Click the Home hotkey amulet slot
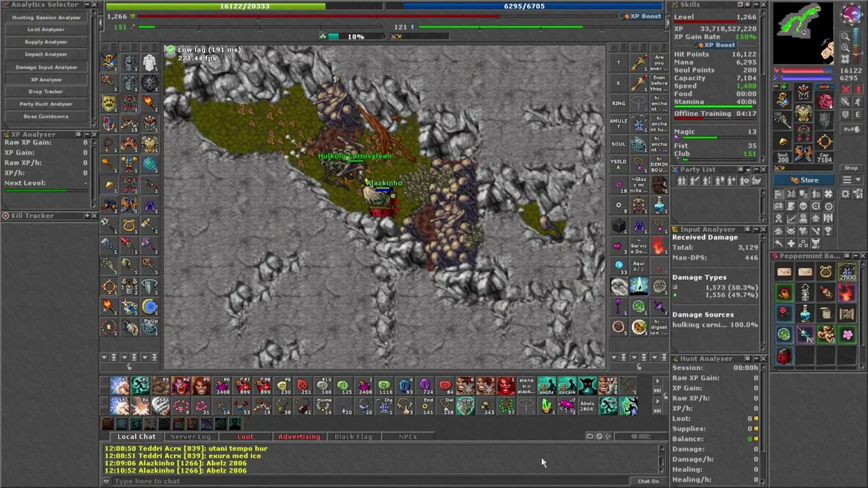Image resolution: width=868 pixels, height=488 pixels. 323,406
